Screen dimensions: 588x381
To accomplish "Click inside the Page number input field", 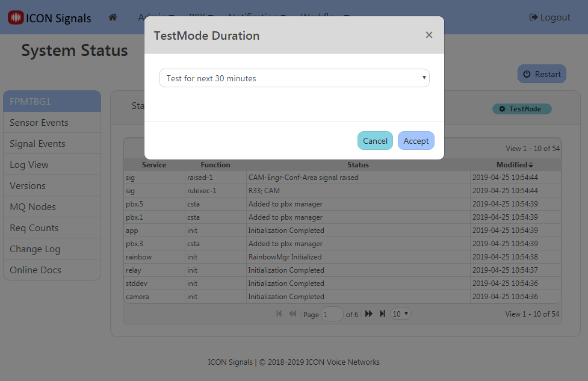I will click(x=332, y=314).
